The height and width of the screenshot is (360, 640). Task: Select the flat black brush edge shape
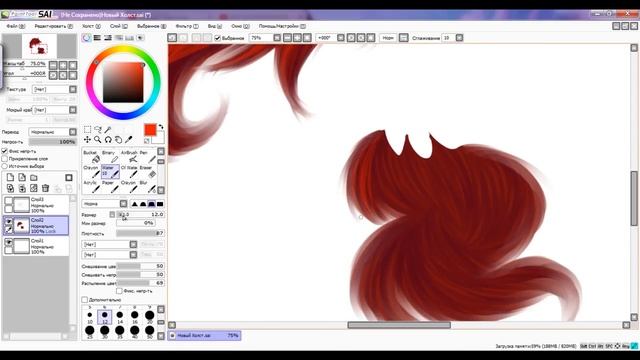(x=160, y=204)
